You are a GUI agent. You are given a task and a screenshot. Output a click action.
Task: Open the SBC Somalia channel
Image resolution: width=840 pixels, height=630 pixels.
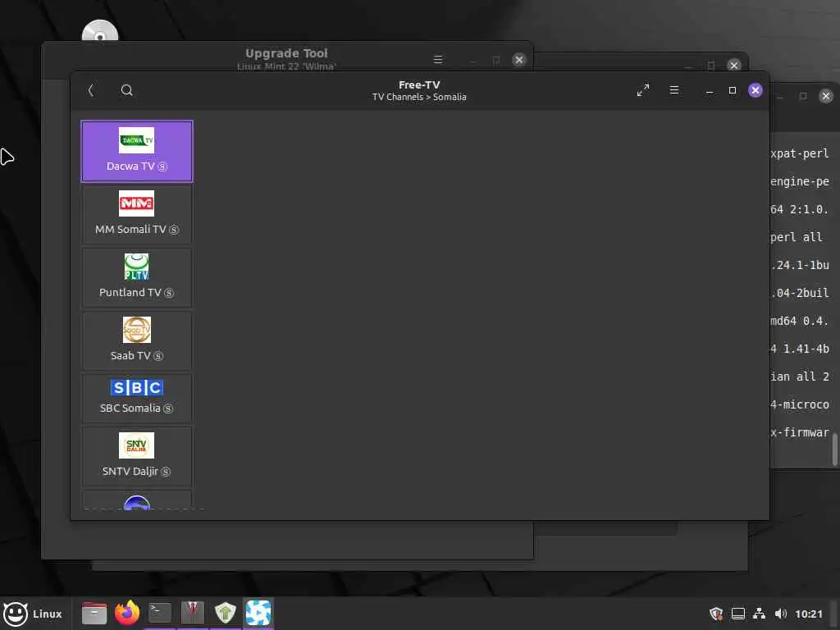pos(137,399)
